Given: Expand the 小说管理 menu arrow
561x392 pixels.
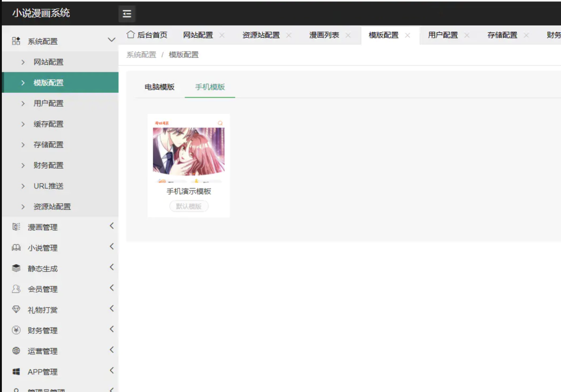Looking at the screenshot, I should click(x=112, y=246).
